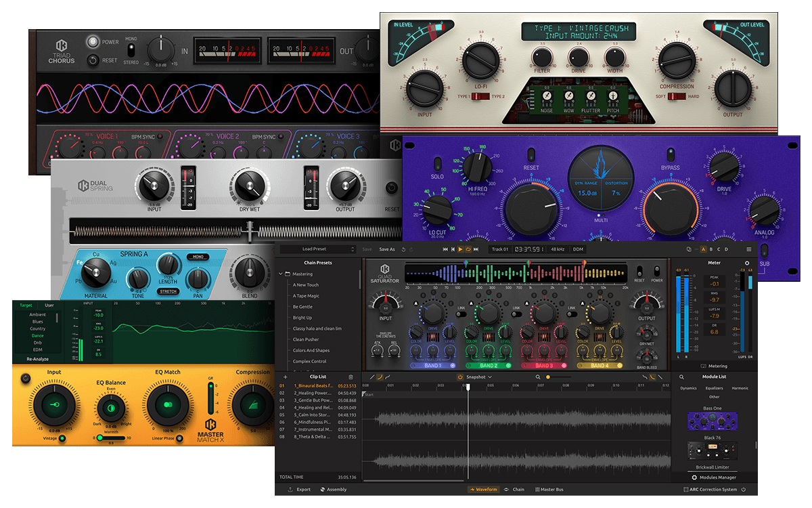
Task: Click the ARC Correction System power icon
Action: (743, 489)
